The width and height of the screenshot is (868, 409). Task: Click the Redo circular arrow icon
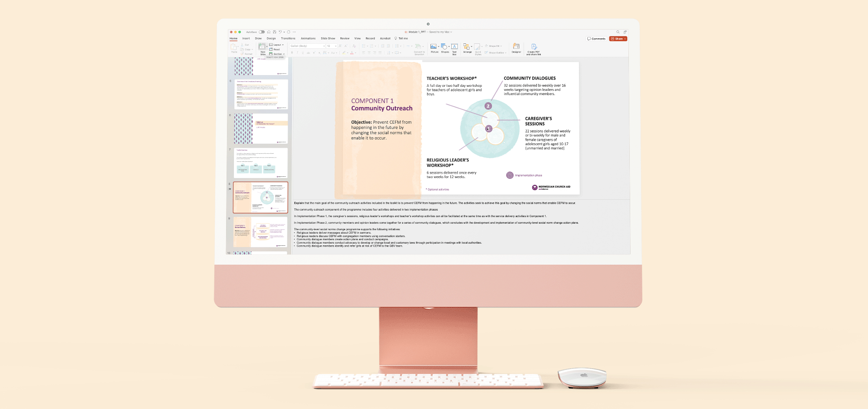[x=289, y=32]
